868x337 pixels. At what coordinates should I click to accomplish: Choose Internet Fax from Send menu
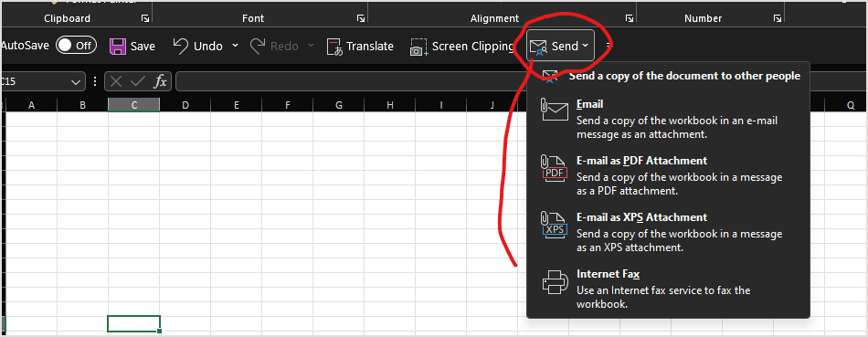(x=668, y=289)
